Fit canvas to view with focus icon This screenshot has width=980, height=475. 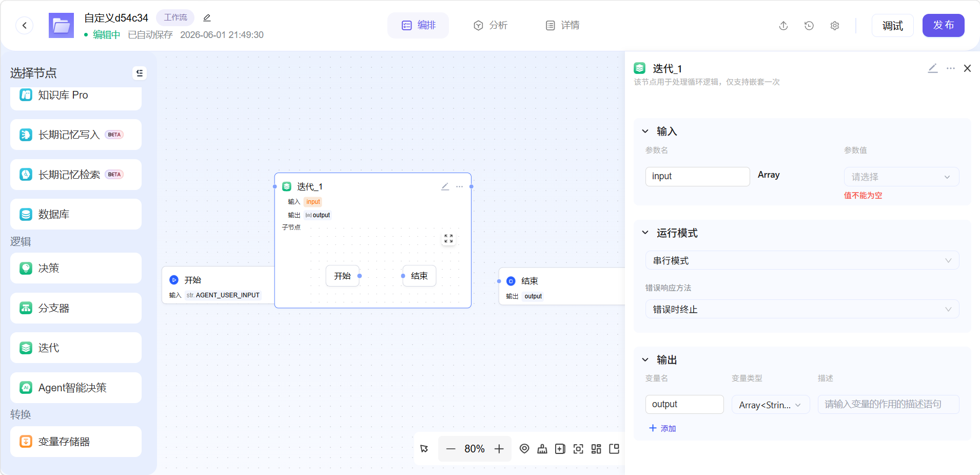(x=578, y=449)
